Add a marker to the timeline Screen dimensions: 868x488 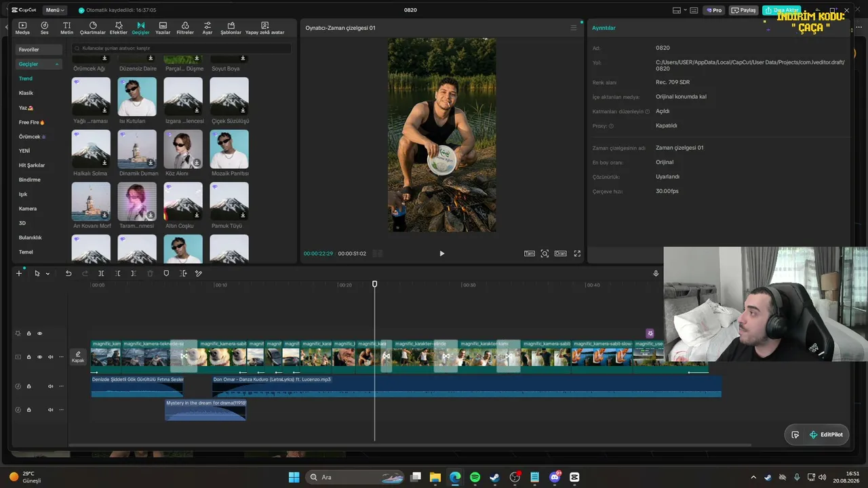click(x=166, y=274)
